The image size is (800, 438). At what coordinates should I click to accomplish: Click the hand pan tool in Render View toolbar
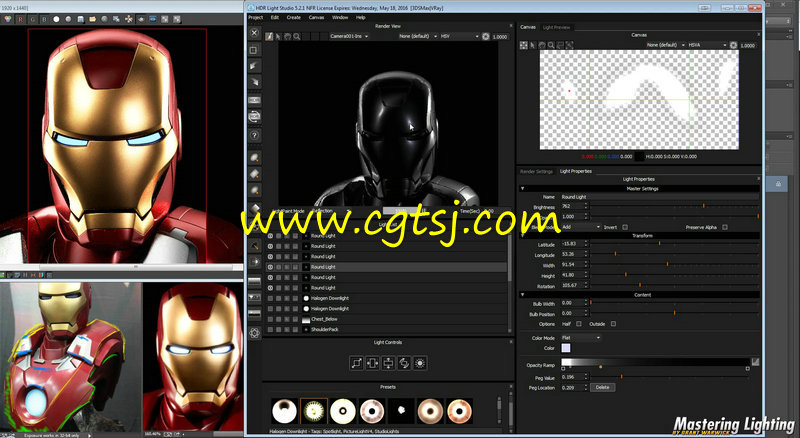(287, 36)
